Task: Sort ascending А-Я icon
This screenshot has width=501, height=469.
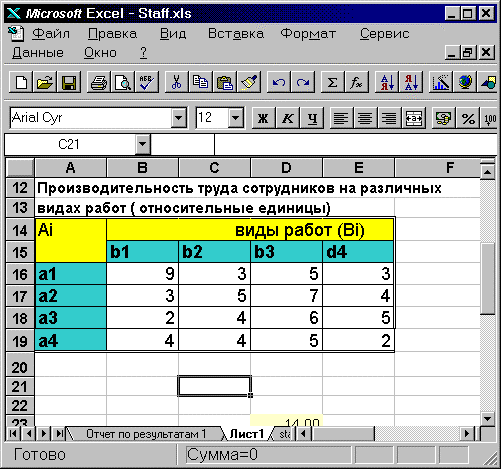Action: [x=387, y=82]
